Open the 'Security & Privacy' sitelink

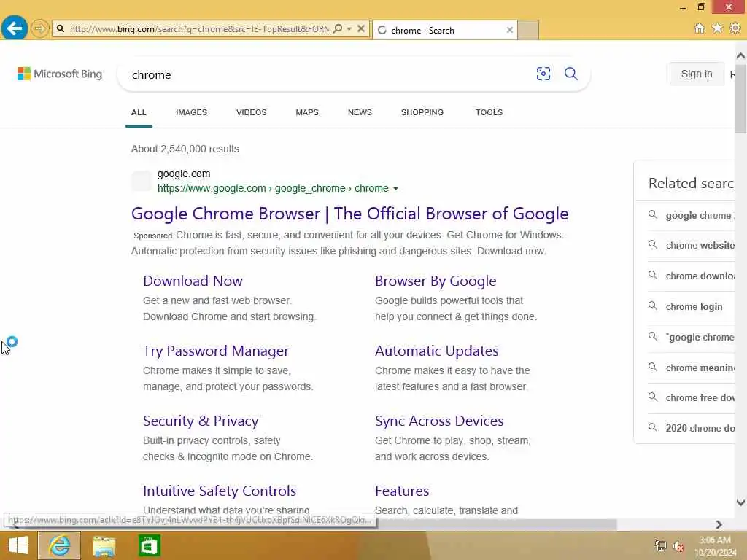[x=201, y=421]
